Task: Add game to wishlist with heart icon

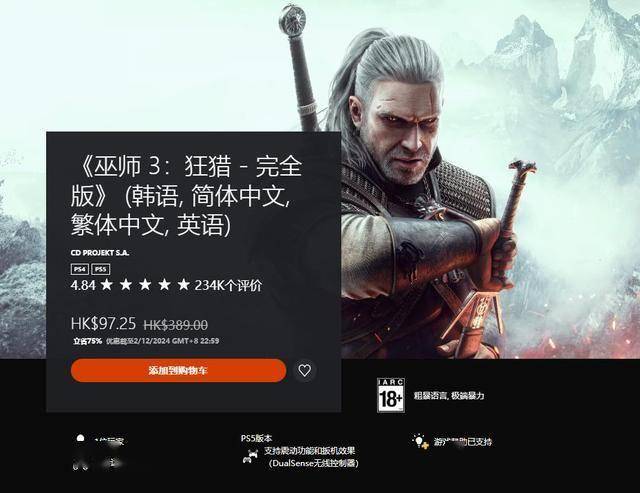Action: point(304,370)
